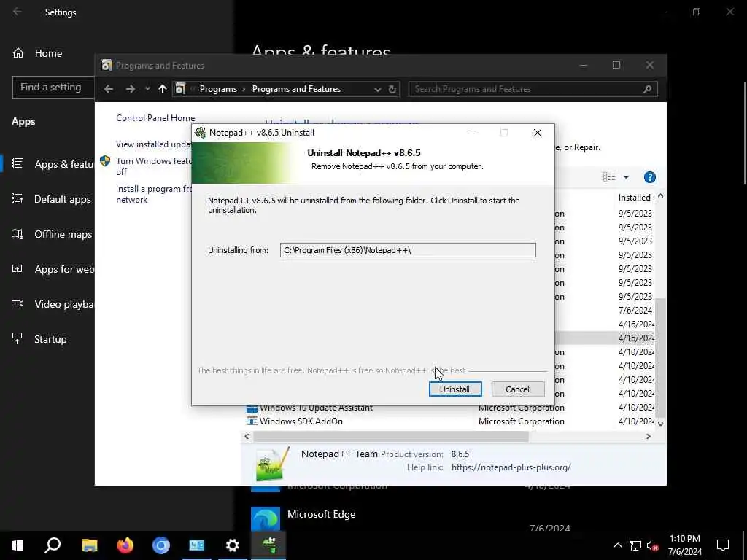Click the horizontal scrollbar in programs list

(391, 436)
